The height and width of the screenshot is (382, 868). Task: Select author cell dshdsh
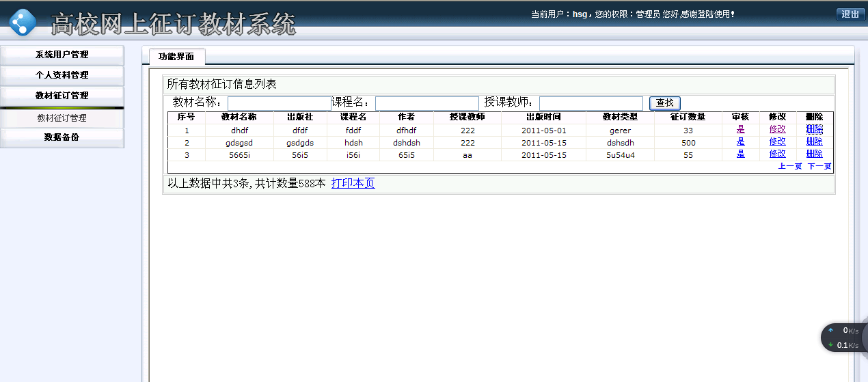tap(407, 143)
